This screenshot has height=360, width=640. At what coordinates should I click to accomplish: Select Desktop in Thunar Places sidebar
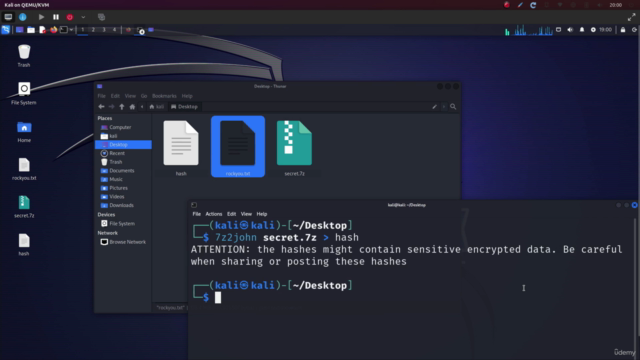pyautogui.click(x=123, y=144)
